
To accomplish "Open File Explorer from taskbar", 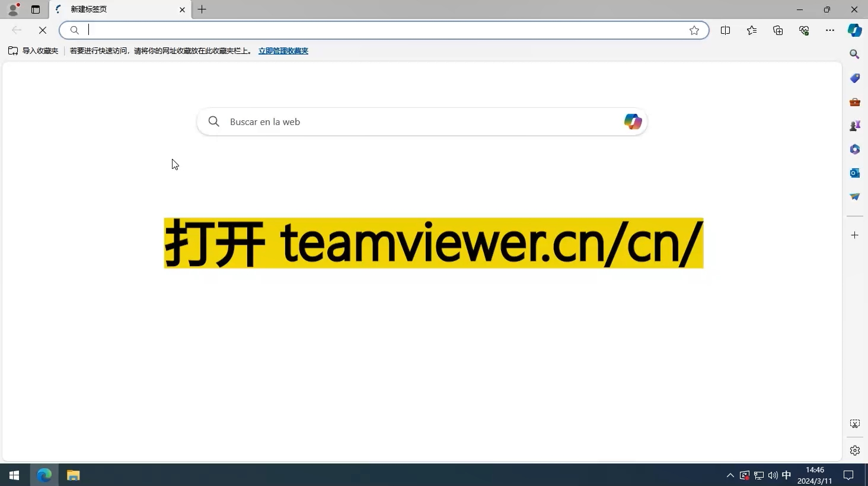I will [x=73, y=475].
